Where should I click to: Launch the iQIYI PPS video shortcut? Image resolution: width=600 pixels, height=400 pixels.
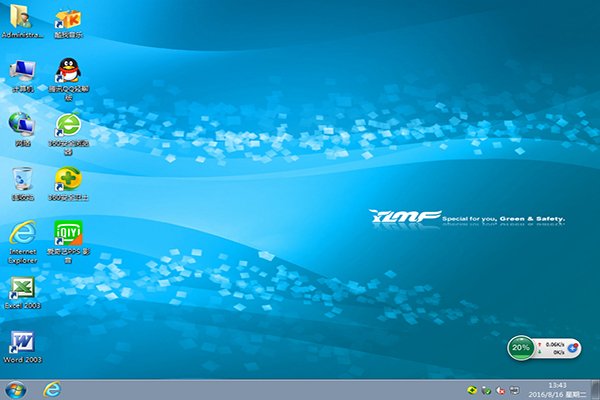[x=67, y=235]
